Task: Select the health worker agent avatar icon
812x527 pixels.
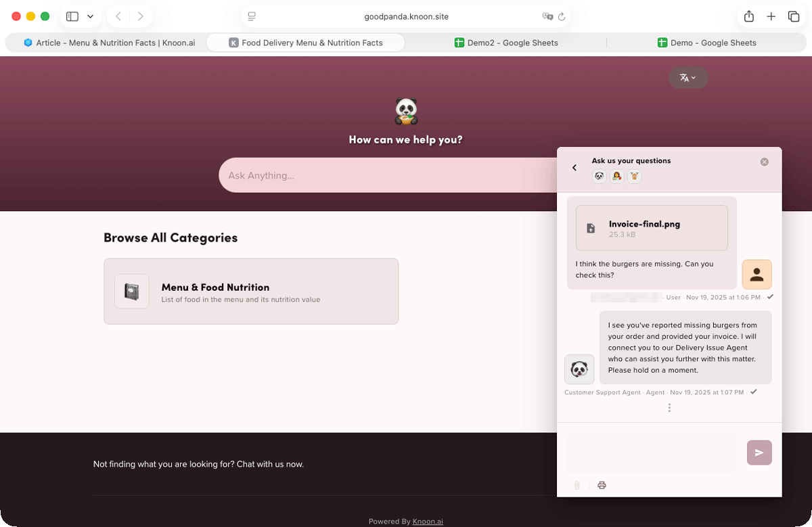Action: point(616,176)
